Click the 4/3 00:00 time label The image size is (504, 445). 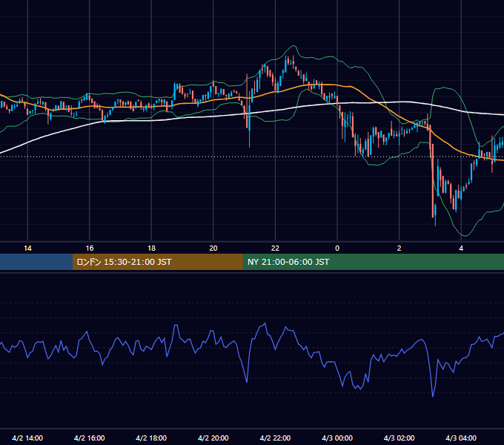[x=337, y=438]
